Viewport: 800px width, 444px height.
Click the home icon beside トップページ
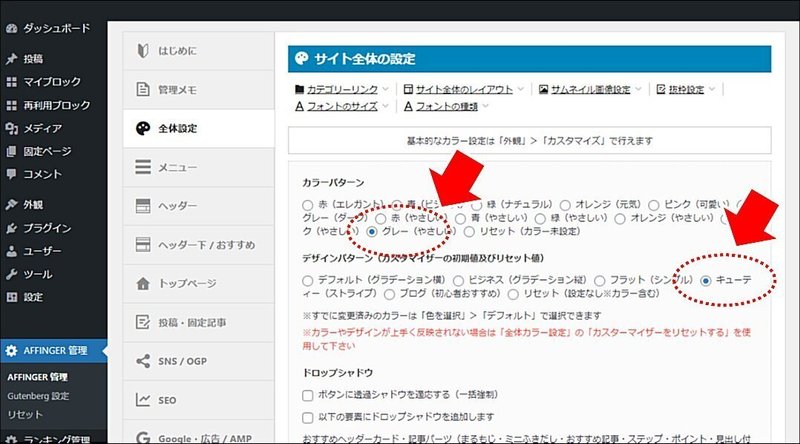click(x=143, y=283)
